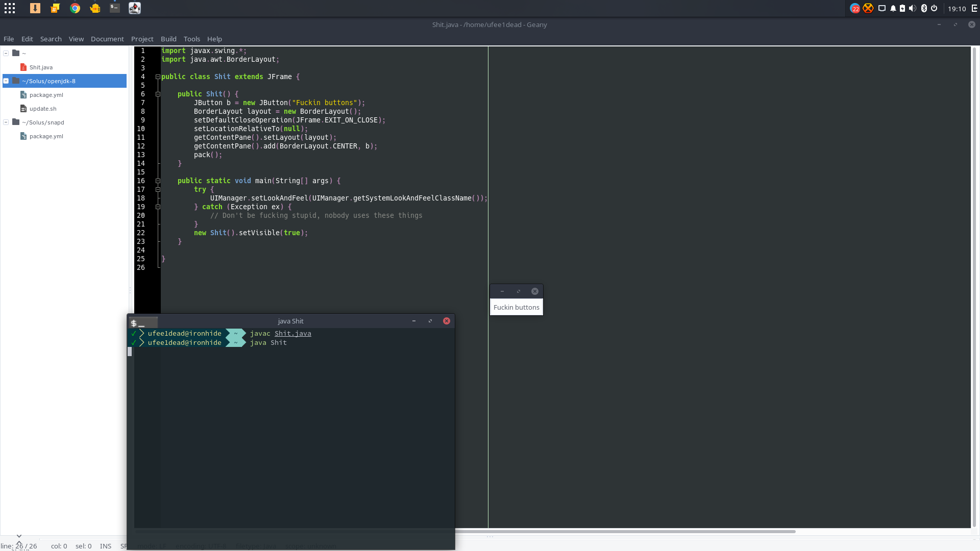Open the File menu in Geany
980x551 pixels.
coord(9,39)
